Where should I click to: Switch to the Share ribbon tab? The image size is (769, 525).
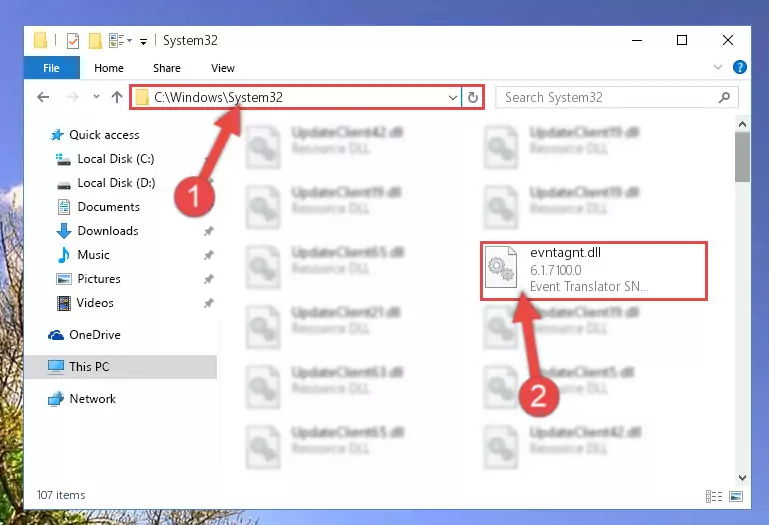point(167,68)
